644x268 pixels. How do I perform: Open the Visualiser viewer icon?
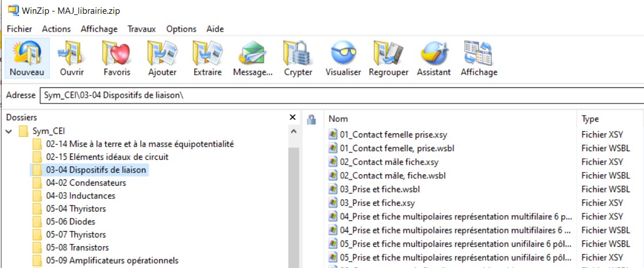343,58
